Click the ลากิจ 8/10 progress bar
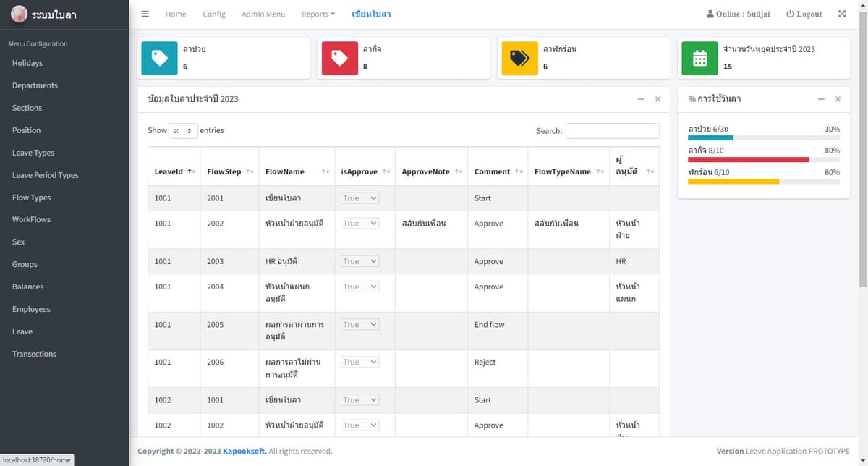The width and height of the screenshot is (868, 466). tap(764, 159)
